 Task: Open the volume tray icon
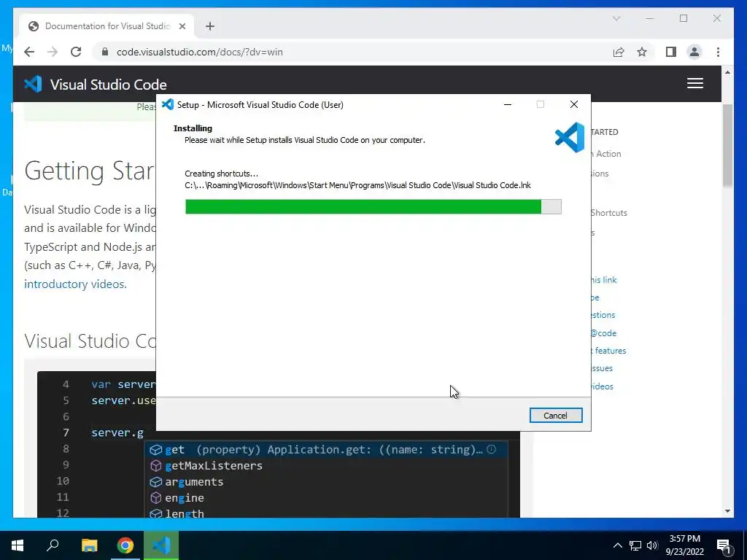pos(652,545)
